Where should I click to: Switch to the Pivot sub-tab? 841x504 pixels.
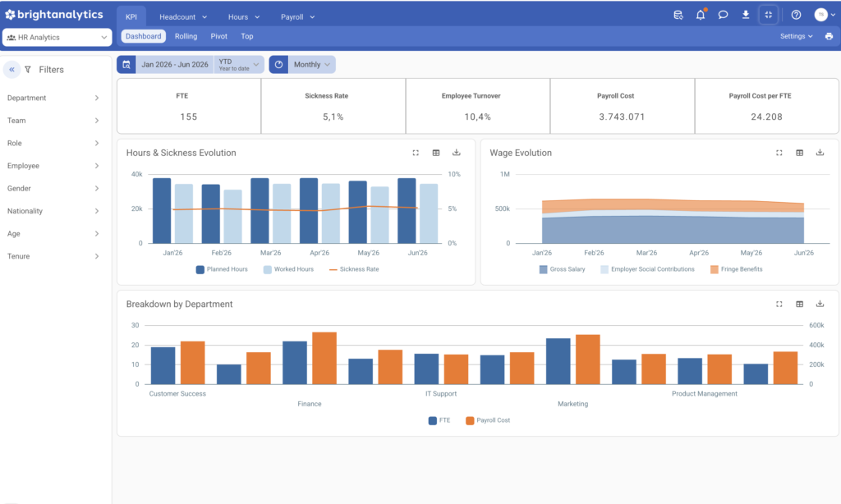tap(218, 36)
